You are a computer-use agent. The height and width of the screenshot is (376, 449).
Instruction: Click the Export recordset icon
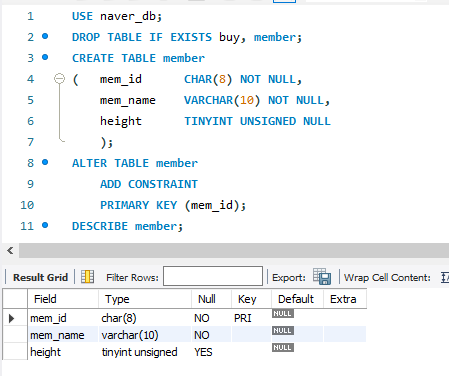[322, 276]
